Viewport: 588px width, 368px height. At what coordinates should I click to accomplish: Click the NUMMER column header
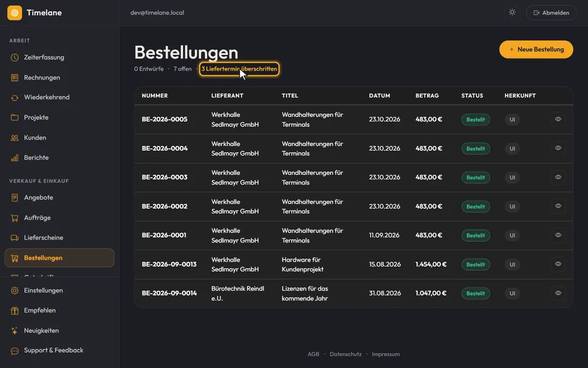pyautogui.click(x=154, y=96)
